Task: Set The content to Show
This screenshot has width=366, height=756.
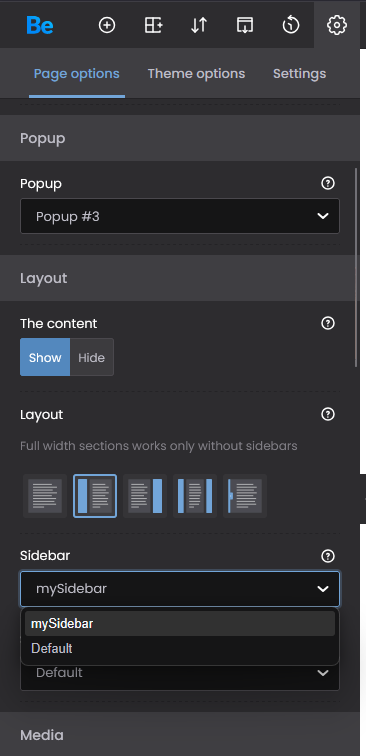Action: pos(45,357)
